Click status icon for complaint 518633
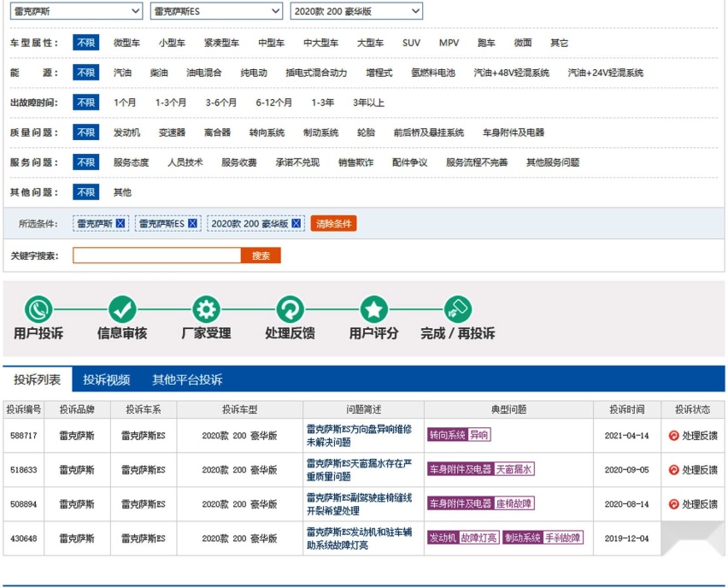This screenshot has height=588, width=728. click(673, 470)
